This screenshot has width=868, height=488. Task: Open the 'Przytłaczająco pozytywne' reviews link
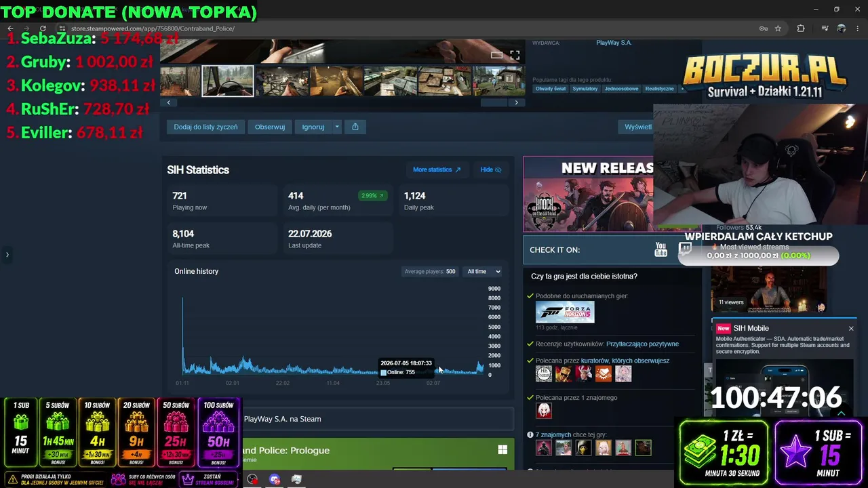(x=642, y=344)
